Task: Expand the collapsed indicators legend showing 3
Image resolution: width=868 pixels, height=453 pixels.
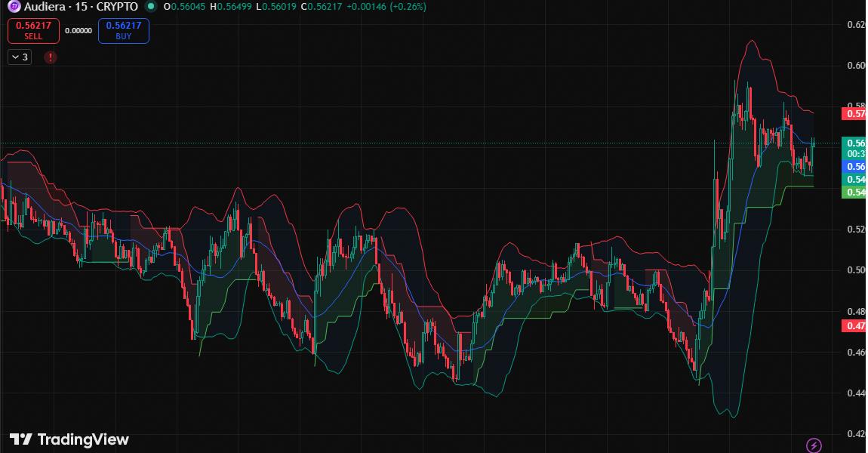Action: (x=20, y=57)
